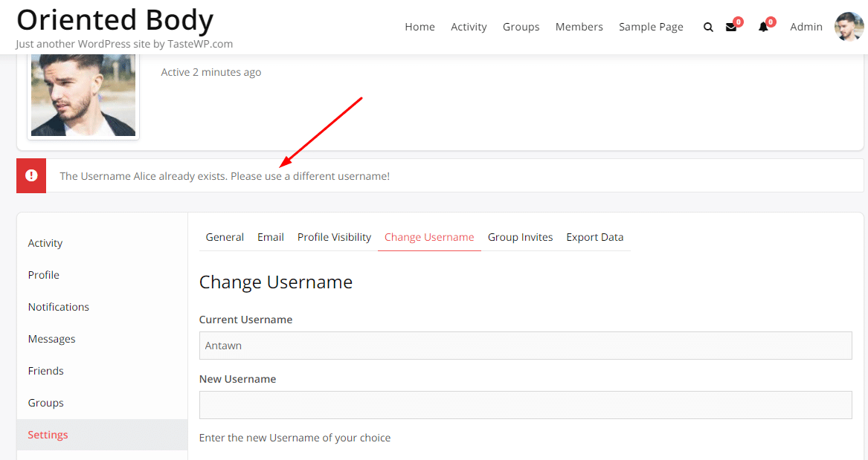Viewport: 868px width, 460px height.
Task: Open the Export Data tab
Action: pyautogui.click(x=595, y=236)
